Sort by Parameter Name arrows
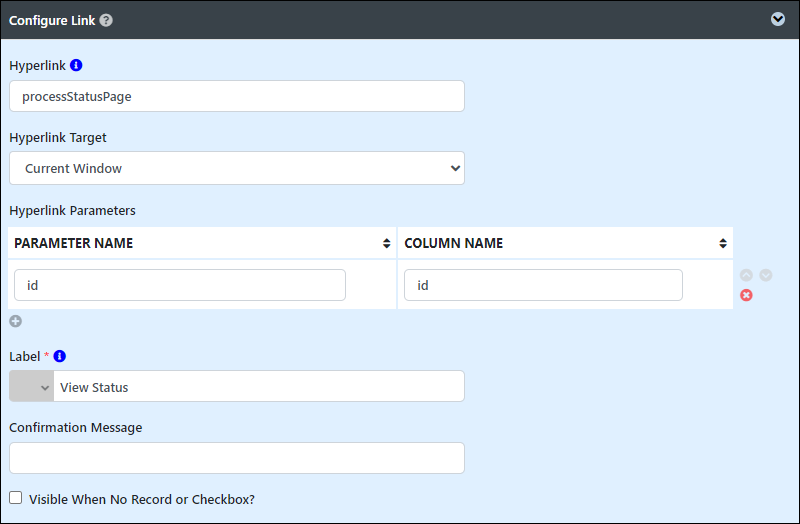Image resolution: width=800 pixels, height=524 pixels. pyautogui.click(x=386, y=243)
